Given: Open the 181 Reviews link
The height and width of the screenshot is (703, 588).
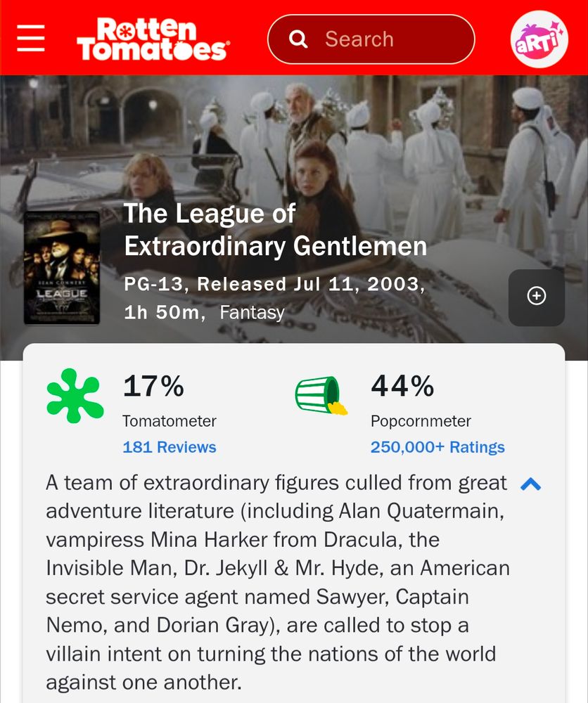Looking at the screenshot, I should [x=169, y=447].
